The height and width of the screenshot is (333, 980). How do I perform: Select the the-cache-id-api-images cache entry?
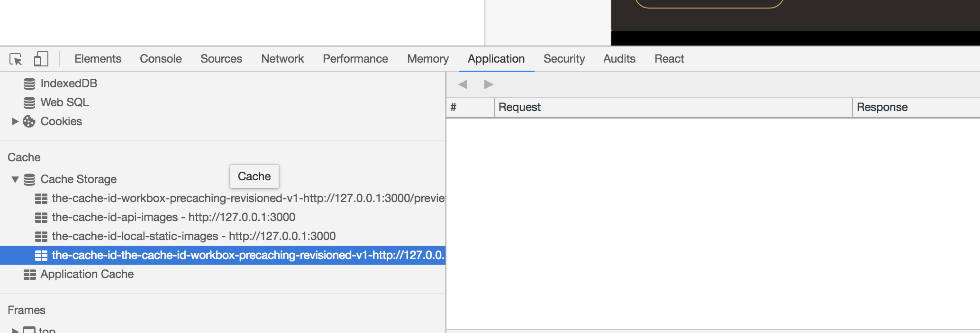[x=173, y=217]
